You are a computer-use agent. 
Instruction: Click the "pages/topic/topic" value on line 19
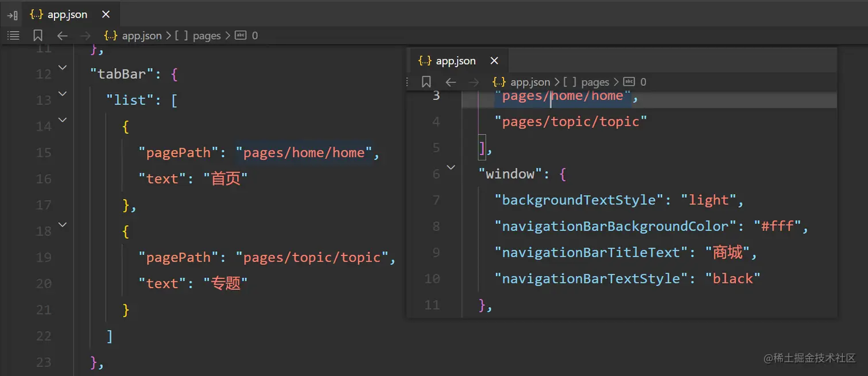(312, 257)
